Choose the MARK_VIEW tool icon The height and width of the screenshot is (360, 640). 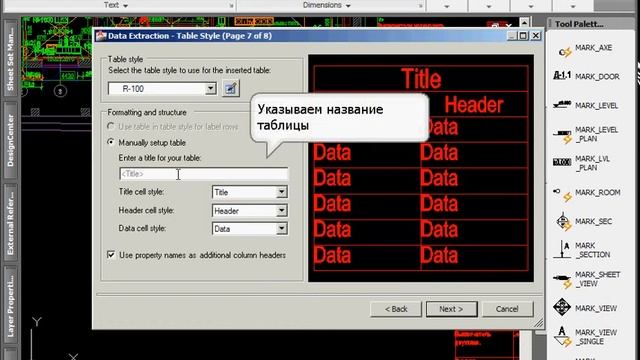tap(562, 307)
